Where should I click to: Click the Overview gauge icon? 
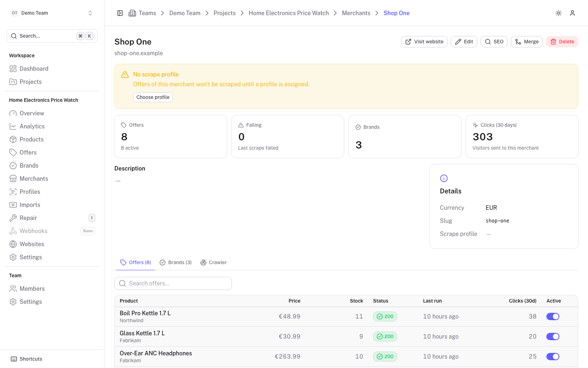pos(13,113)
